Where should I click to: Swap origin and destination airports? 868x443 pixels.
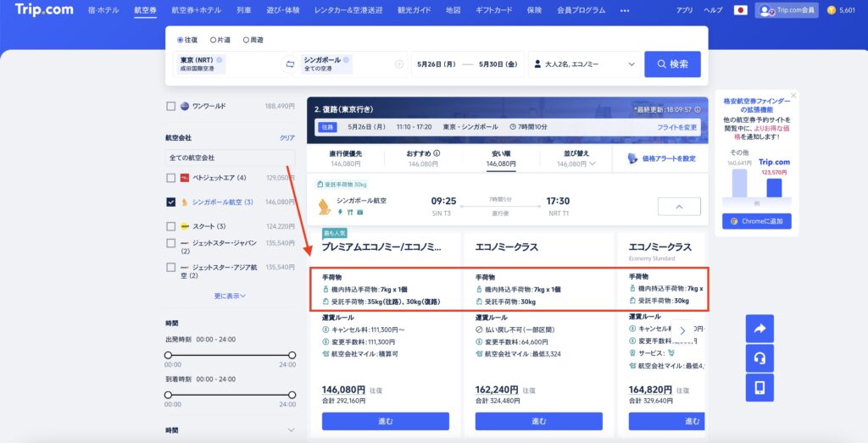point(290,64)
